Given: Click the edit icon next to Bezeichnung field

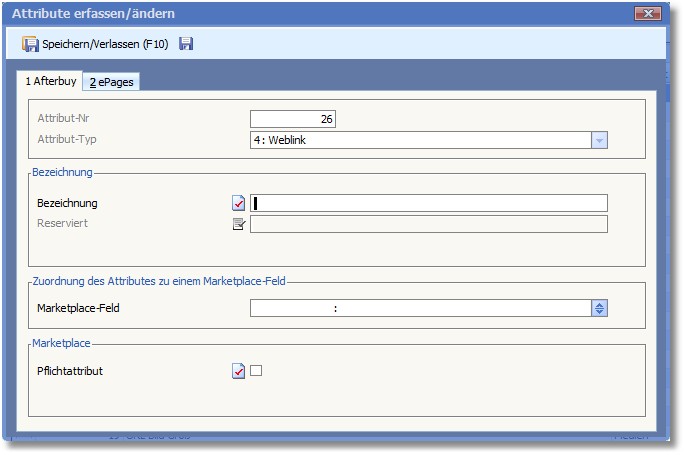Looking at the screenshot, I should [x=238, y=204].
